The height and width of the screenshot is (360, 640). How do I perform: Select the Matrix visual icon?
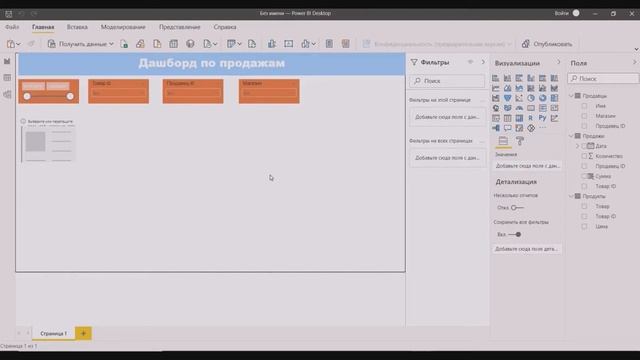point(519,118)
